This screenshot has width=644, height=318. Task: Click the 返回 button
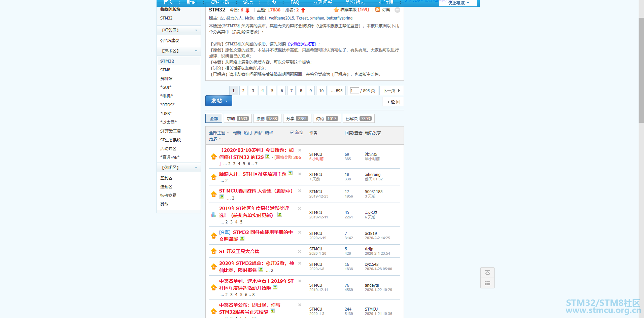(393, 102)
